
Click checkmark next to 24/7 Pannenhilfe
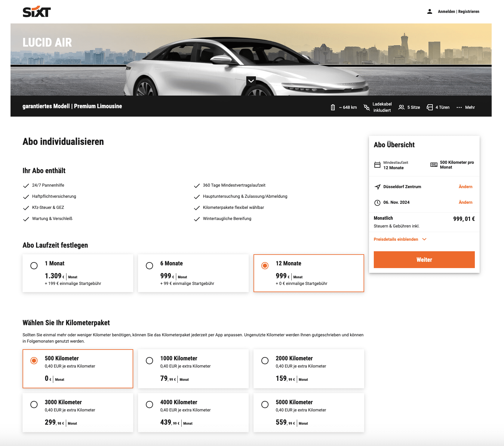[26, 185]
